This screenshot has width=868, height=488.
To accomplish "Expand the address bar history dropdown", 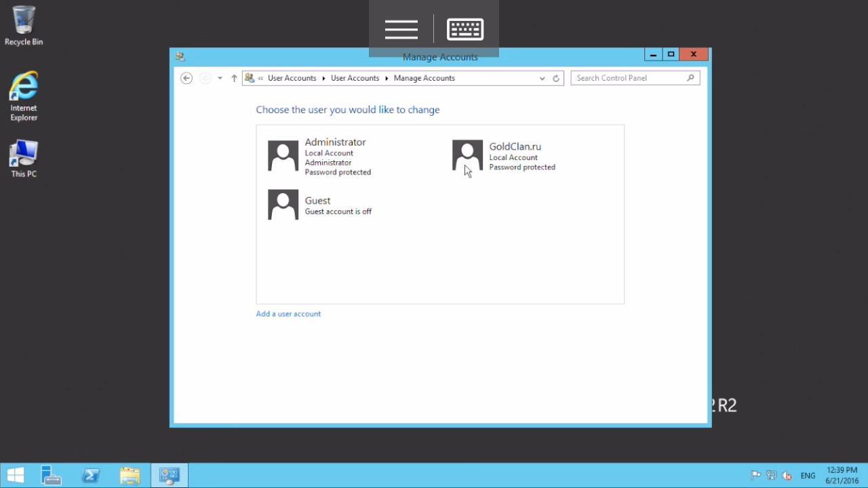I will 542,78.
